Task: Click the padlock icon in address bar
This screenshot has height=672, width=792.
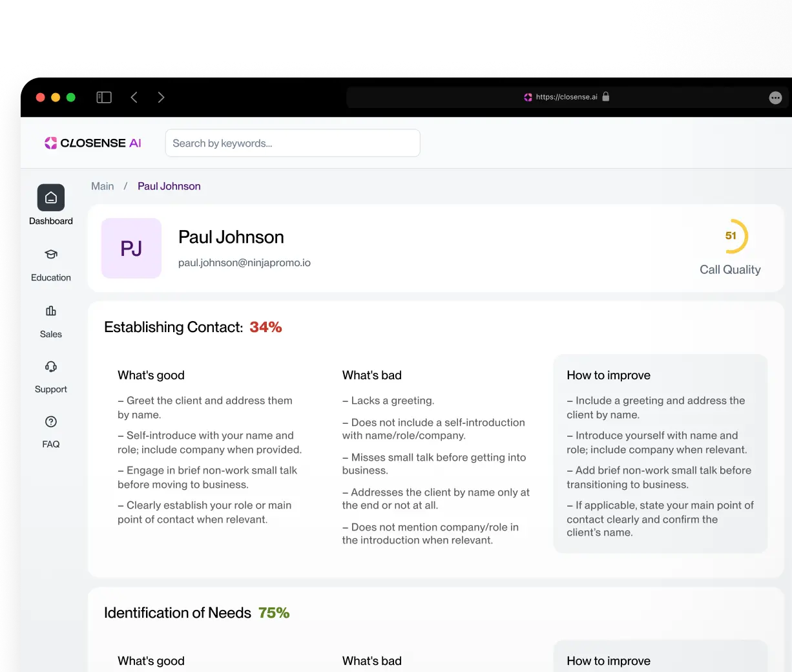Action: click(x=606, y=97)
